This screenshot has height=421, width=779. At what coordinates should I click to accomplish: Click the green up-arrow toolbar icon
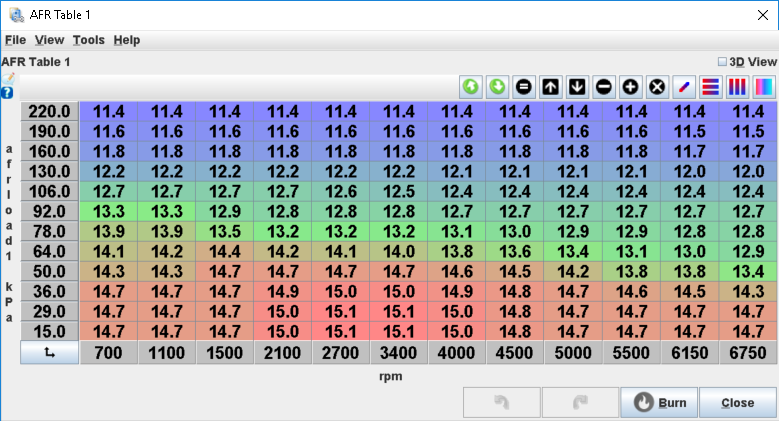pyautogui.click(x=470, y=87)
